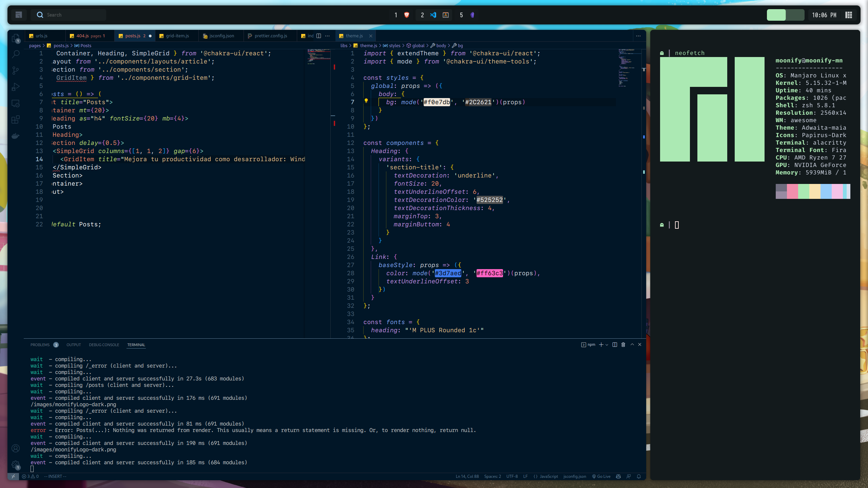Click Ln 14, Col 88 go-to-line button

(x=467, y=476)
